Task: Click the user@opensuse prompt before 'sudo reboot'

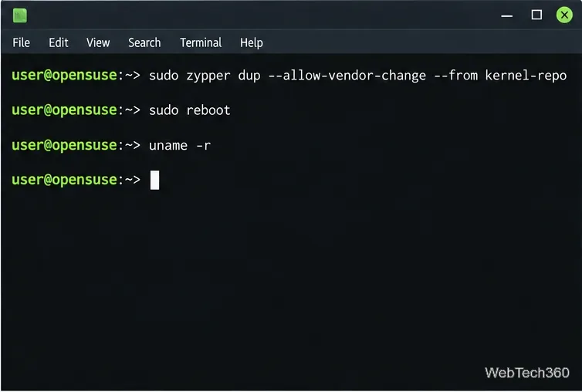Action: pyautogui.click(x=76, y=110)
